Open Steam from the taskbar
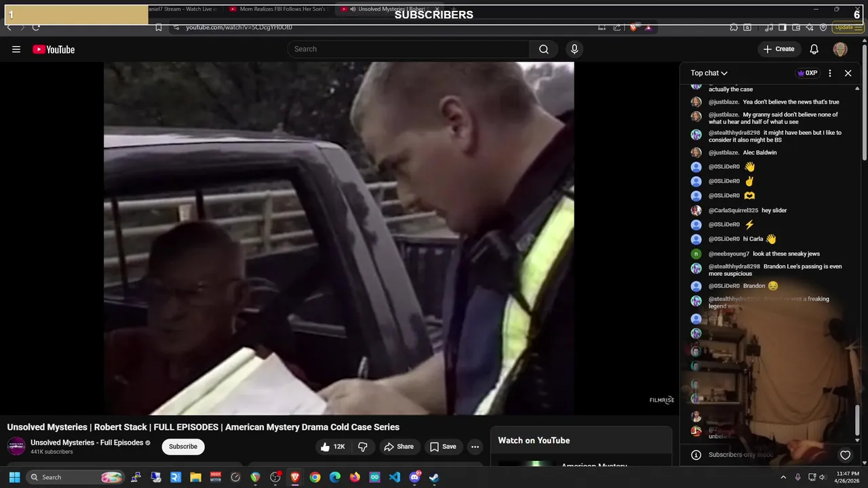This screenshot has width=868, height=488. (x=435, y=477)
